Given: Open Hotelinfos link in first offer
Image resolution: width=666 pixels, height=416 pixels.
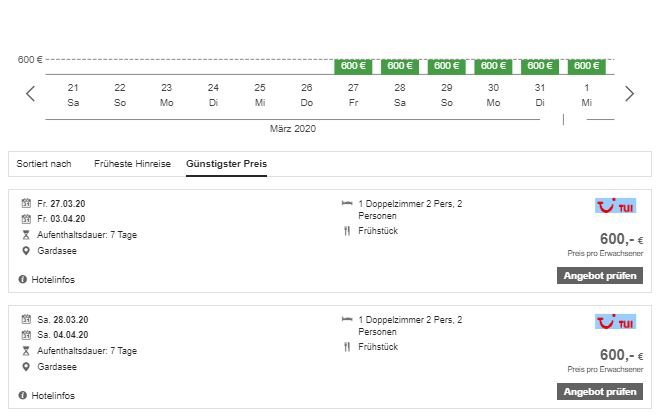Looking at the screenshot, I should tap(53, 280).
